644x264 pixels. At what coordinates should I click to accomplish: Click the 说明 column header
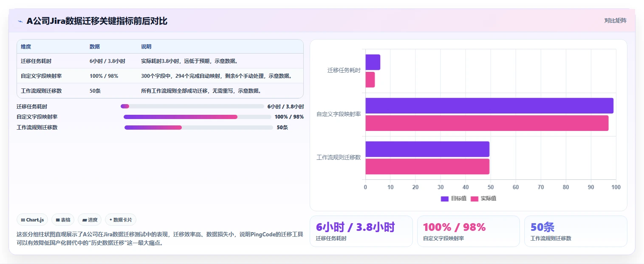pyautogui.click(x=146, y=47)
